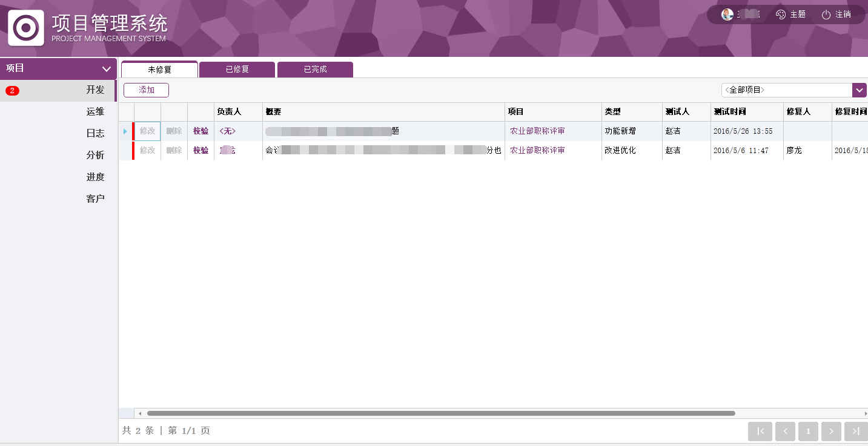The image size is (868, 446).
Task: Go to the first page of results
Action: [x=760, y=431]
